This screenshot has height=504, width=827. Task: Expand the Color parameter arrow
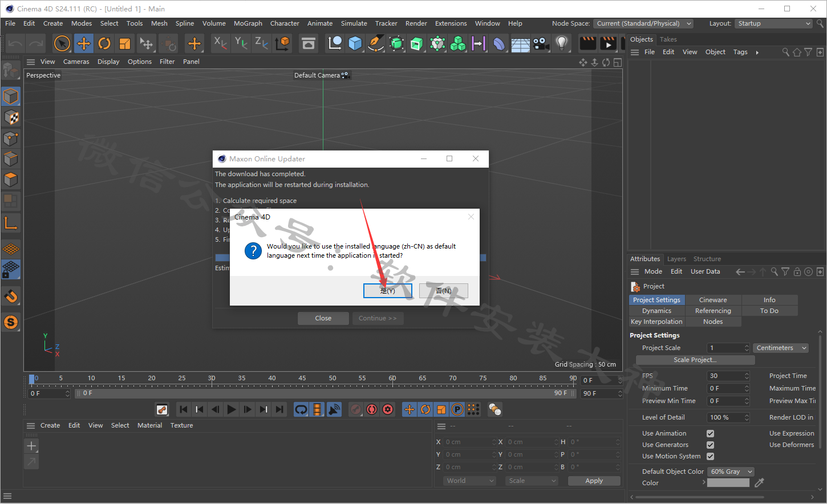[x=704, y=482]
